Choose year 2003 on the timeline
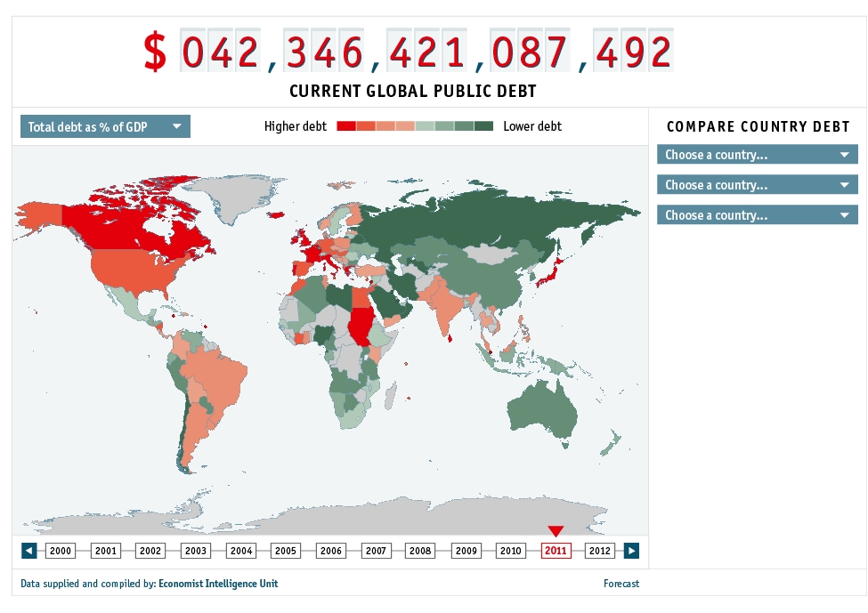Screen dimensions: 868x613 point(196,551)
